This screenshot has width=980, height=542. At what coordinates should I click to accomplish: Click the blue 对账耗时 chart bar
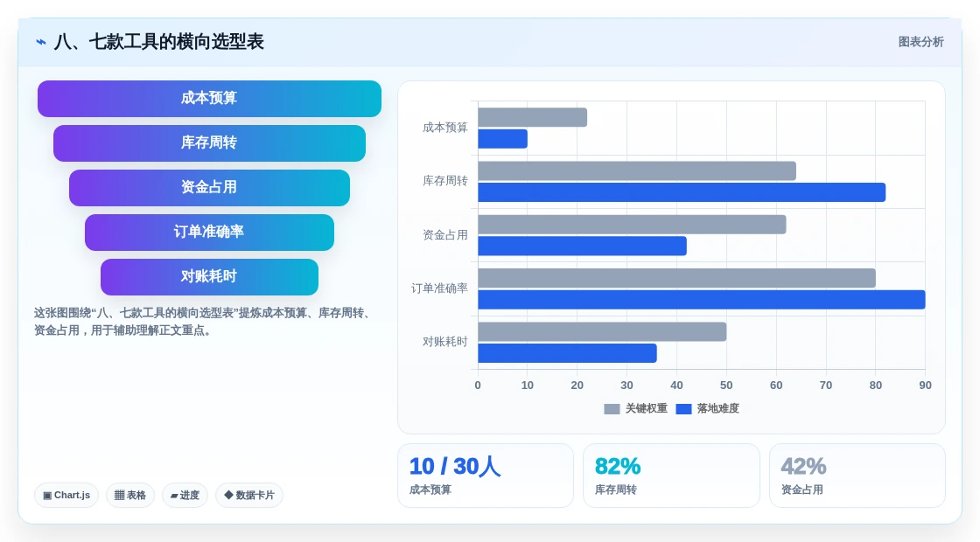tap(568, 353)
